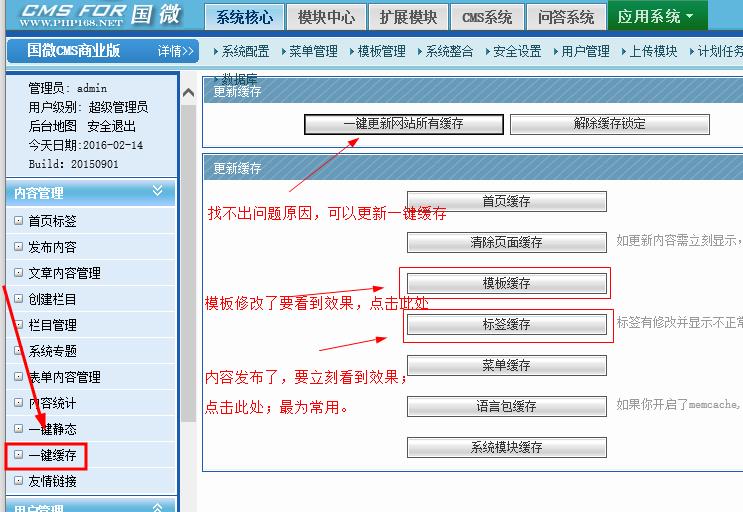Open 系统配置 in the top menu
Viewport: 743px width, 512px height.
pos(244,51)
